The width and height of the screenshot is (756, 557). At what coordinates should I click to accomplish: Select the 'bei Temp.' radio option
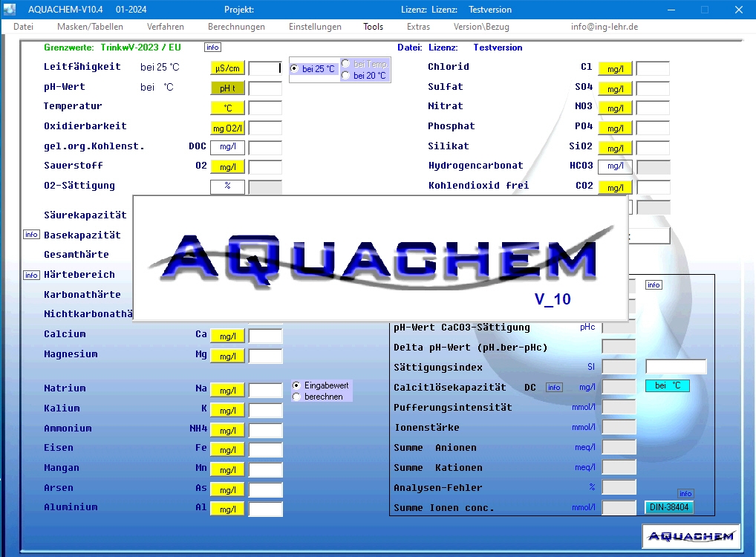coord(365,64)
